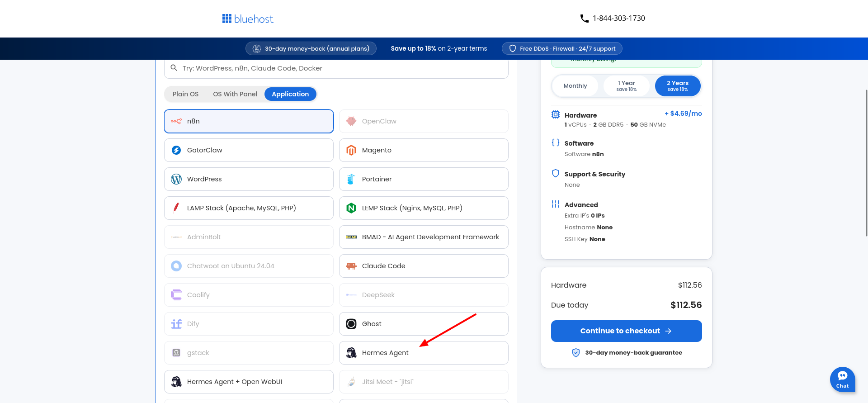Click the Chatwoot icon
The height and width of the screenshot is (403, 868).
[176, 266]
